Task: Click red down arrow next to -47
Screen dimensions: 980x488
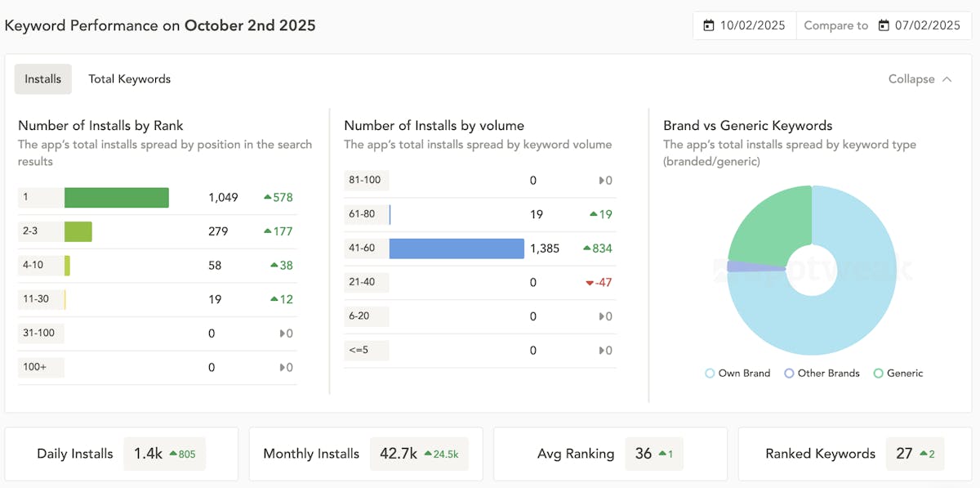Action: point(590,283)
